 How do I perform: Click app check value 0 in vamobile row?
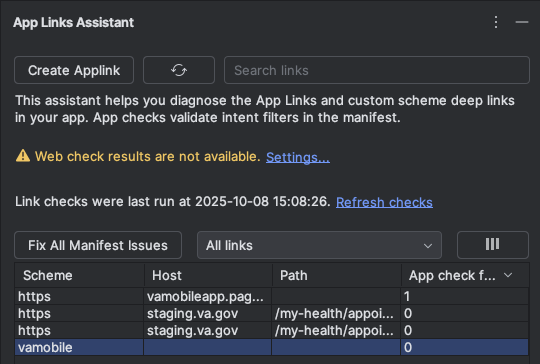click(465, 347)
